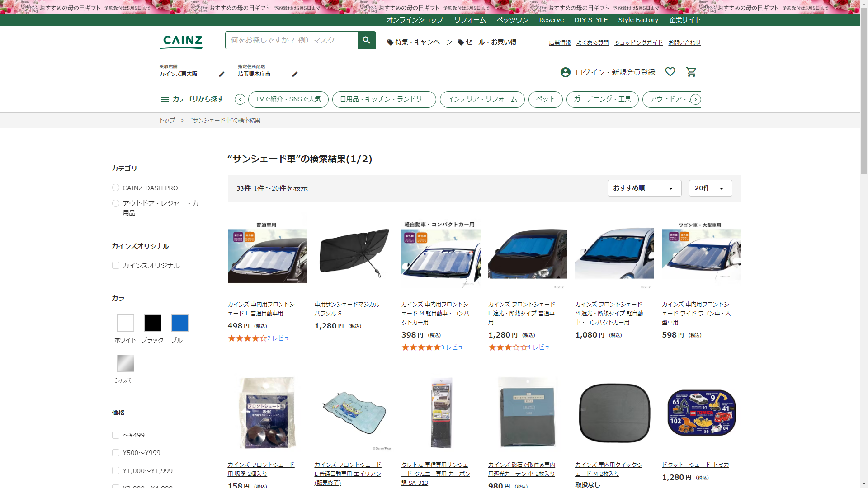868x488 pixels.
Task: Edit delivery address 埼玉県本庄市 pencil icon
Action: point(295,74)
